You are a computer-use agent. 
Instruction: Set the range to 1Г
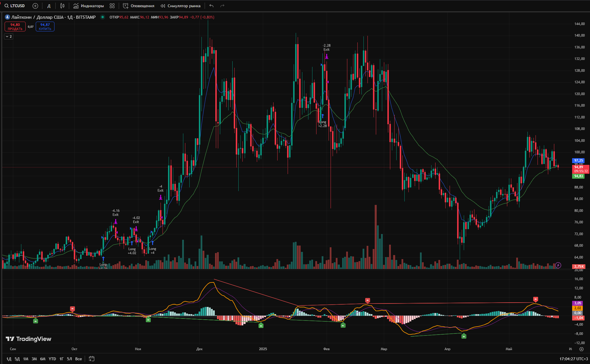[61, 359]
